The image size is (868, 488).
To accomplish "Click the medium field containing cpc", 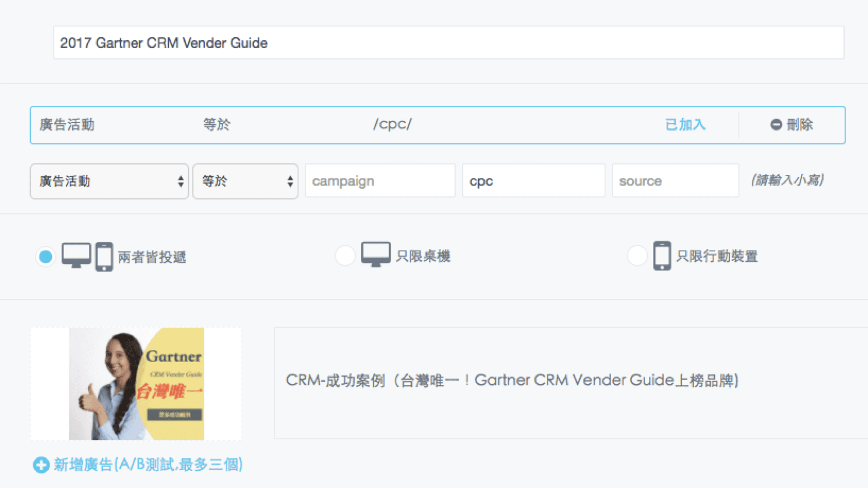I will 533,181.
